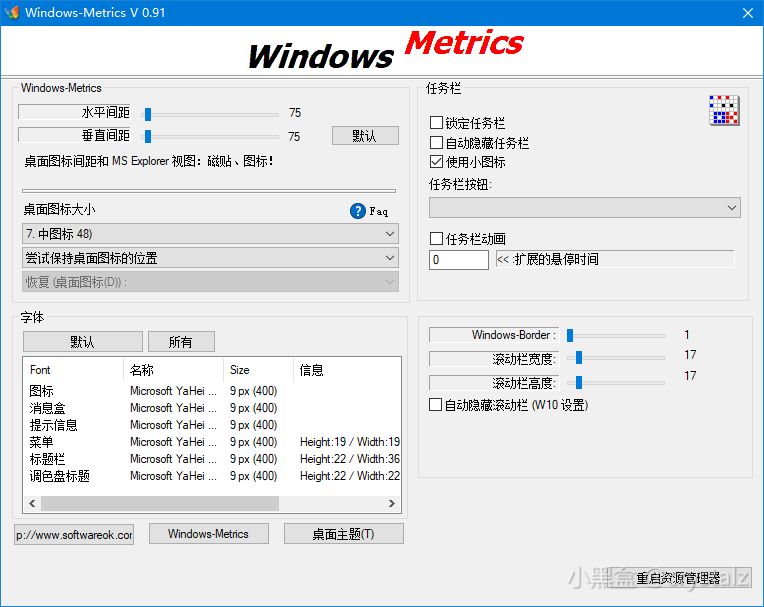Click 重启资源管理器 button

pos(679,578)
